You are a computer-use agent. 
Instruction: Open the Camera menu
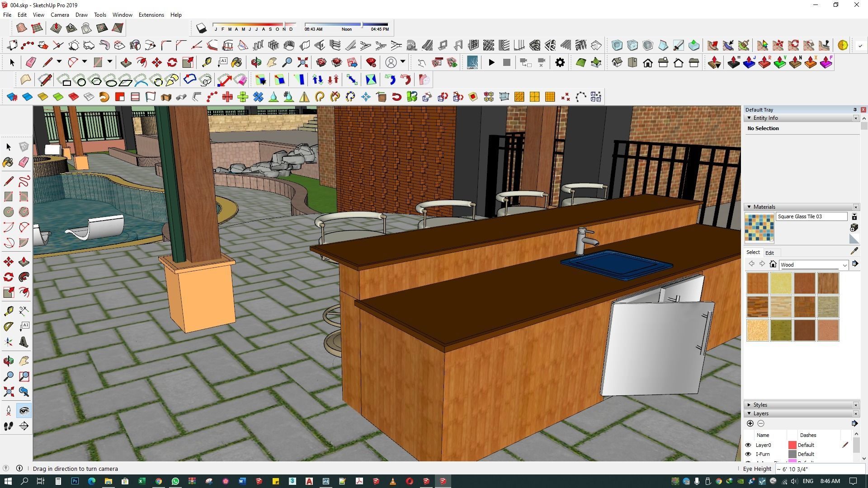[x=60, y=15]
